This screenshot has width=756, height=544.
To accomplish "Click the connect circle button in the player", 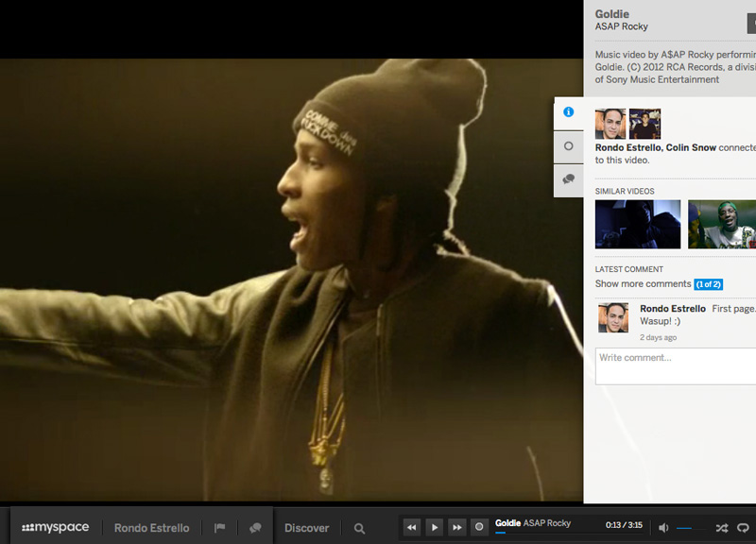I will (479, 527).
